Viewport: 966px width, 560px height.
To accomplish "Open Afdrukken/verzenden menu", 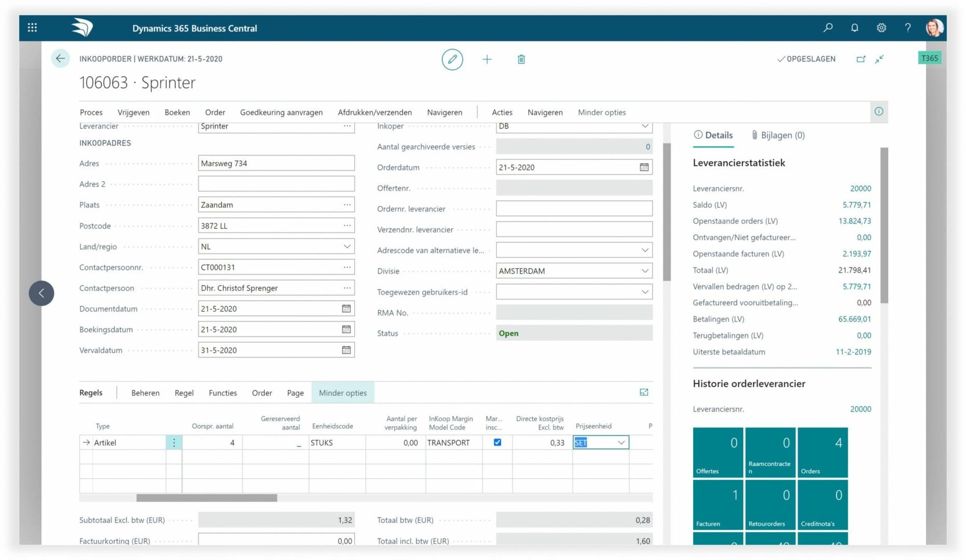I will (375, 112).
